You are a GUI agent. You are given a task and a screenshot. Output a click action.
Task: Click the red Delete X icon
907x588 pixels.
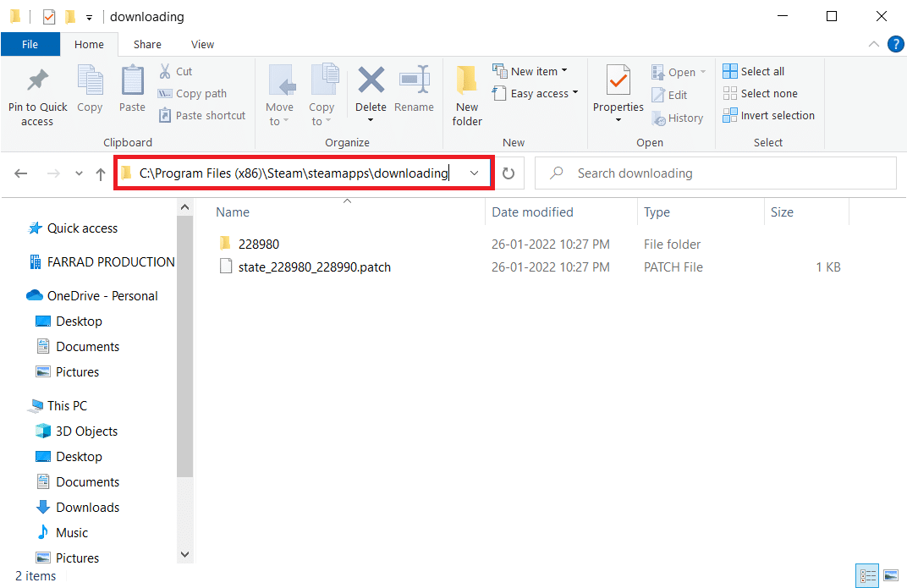coord(371,80)
